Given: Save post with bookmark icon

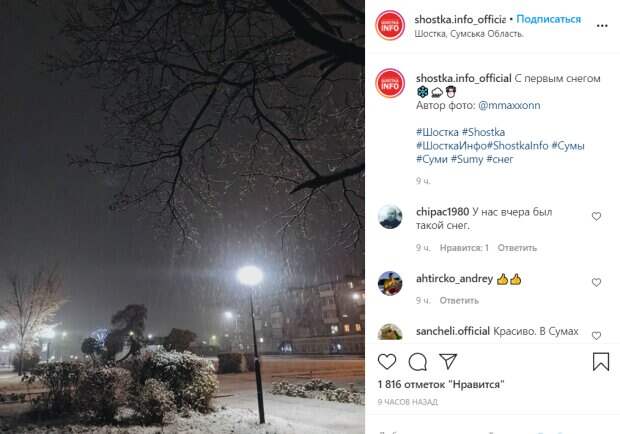Looking at the screenshot, I should 601,362.
